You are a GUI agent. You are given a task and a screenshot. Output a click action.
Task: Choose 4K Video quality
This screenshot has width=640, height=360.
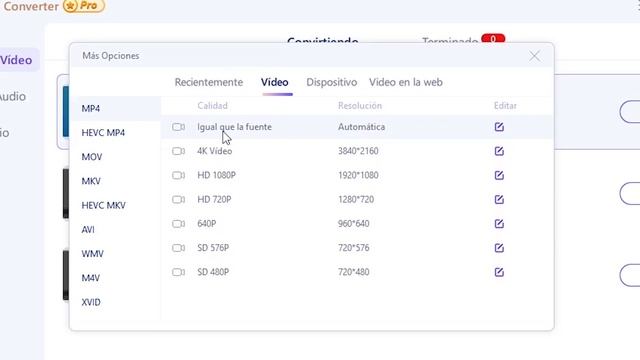pos(215,151)
